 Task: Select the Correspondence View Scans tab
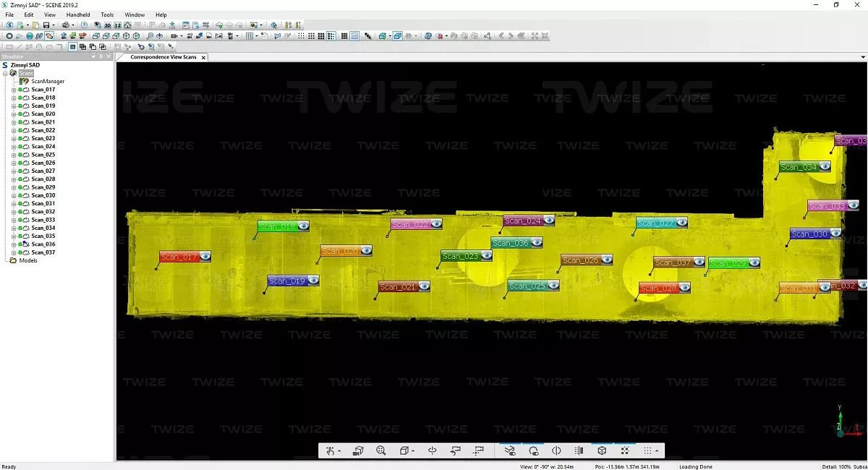tap(163, 57)
